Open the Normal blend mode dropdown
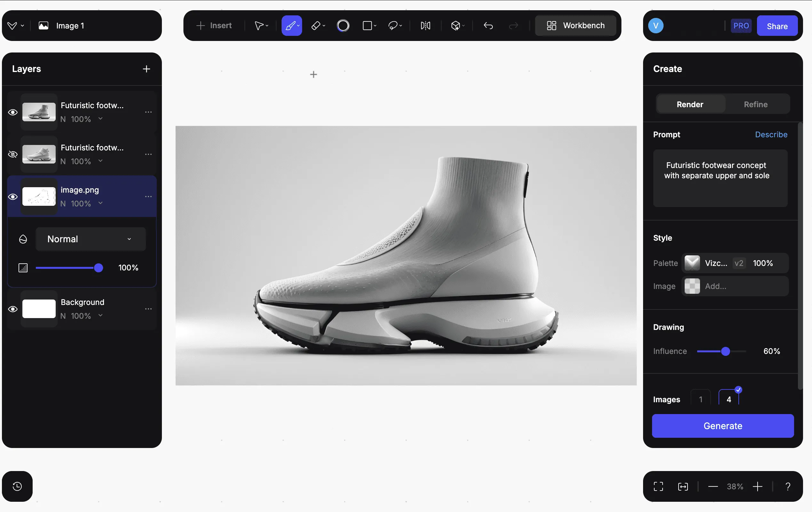 click(x=90, y=239)
